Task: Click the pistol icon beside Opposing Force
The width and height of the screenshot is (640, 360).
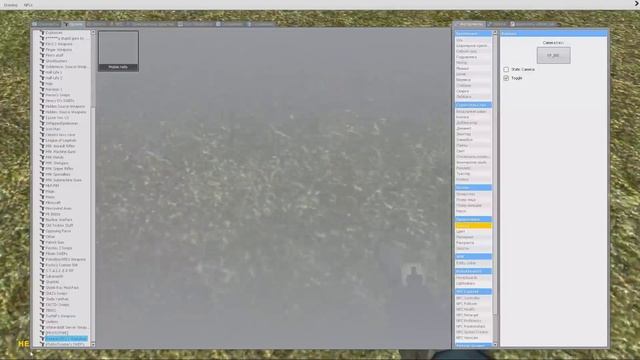Action: [x=42, y=231]
